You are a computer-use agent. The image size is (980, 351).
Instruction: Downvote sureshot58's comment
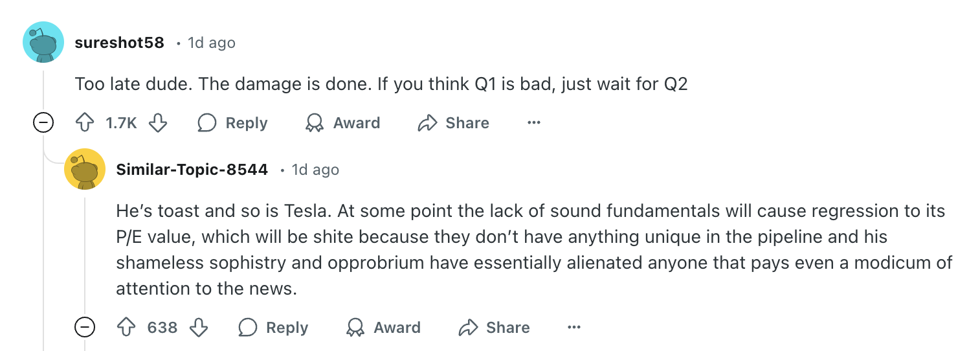(158, 123)
